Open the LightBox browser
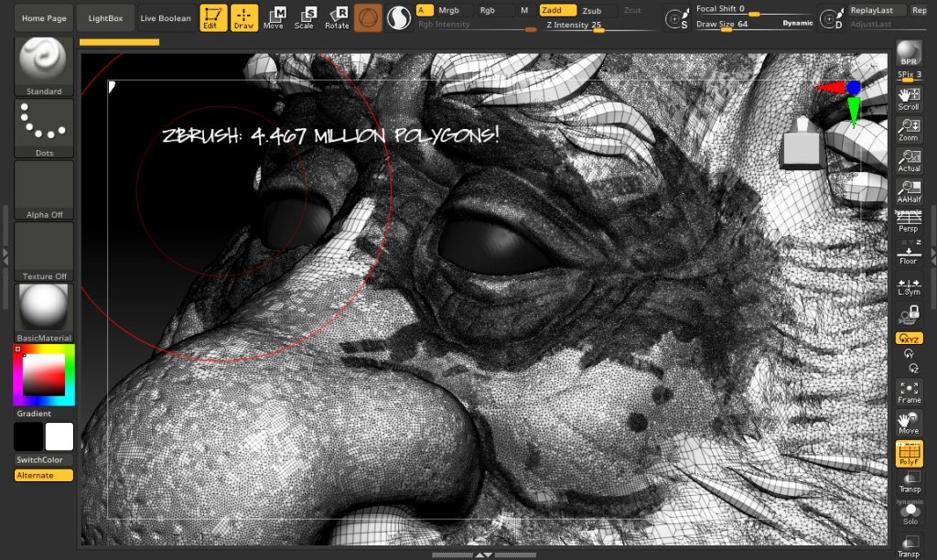The image size is (937, 560). tap(105, 17)
